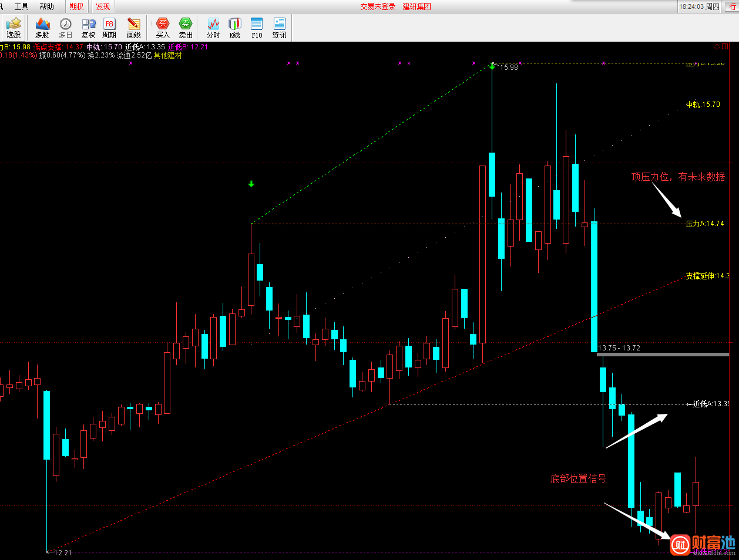739x560 pixels.
Task: Click the 其他建材 sector label
Action: [x=167, y=55]
